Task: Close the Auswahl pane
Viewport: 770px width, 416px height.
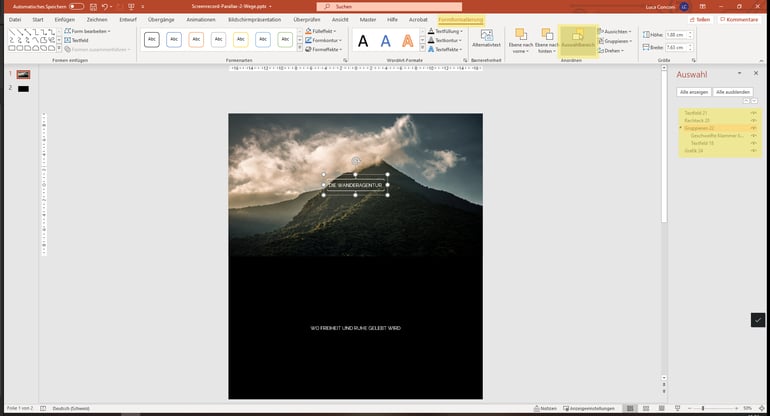Action: click(756, 73)
